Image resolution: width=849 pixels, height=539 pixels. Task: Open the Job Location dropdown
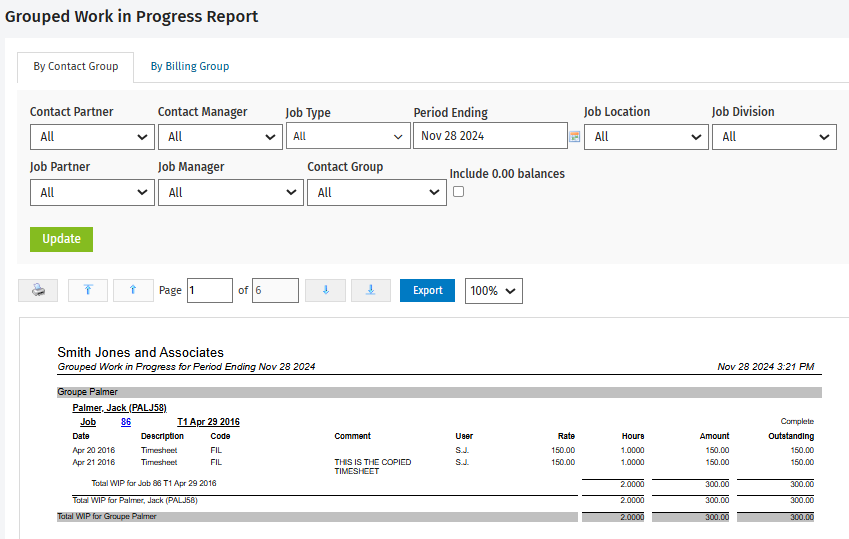coord(646,137)
